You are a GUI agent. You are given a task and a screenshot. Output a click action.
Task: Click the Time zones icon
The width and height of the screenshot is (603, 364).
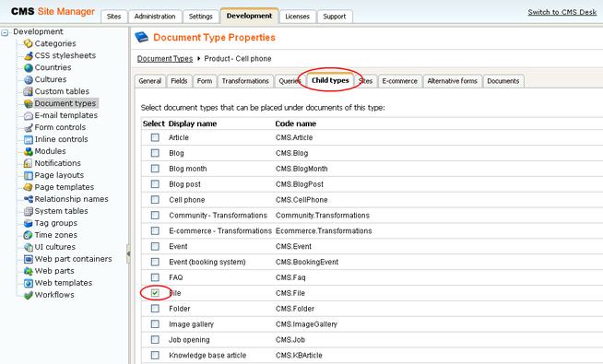coord(28,235)
